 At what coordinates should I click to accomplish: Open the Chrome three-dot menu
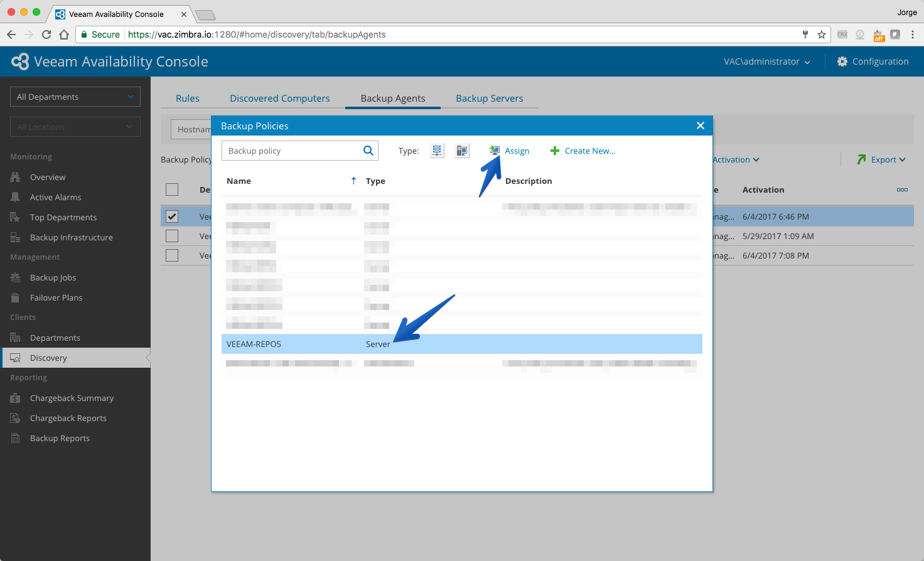[913, 35]
